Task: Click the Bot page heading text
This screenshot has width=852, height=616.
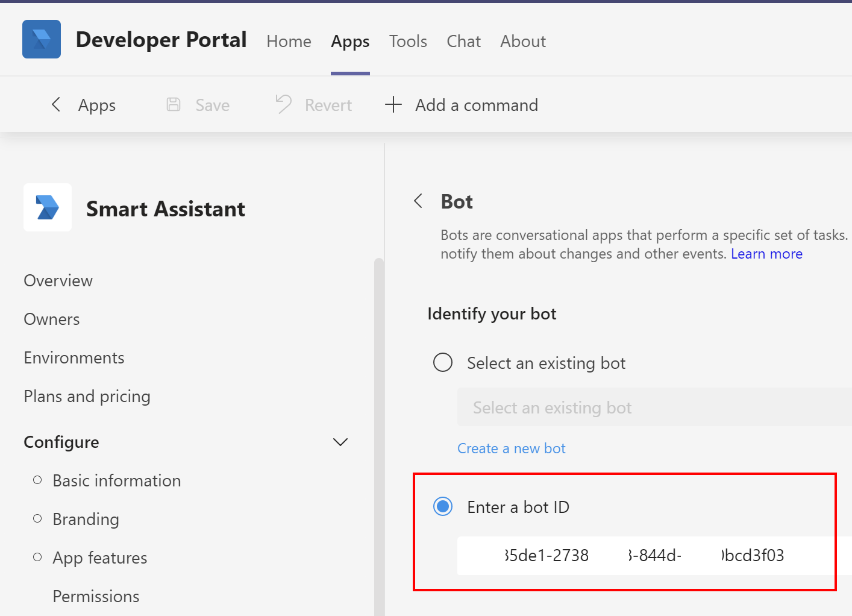Action: point(457,201)
